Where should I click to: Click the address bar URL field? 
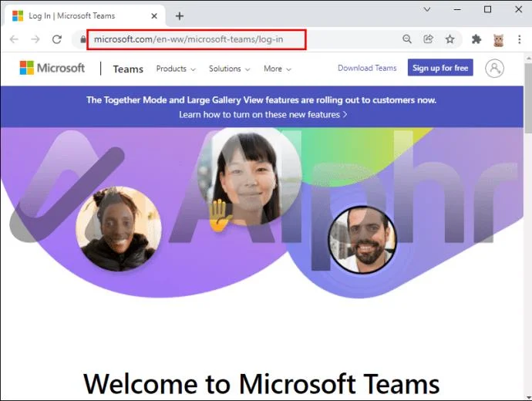coord(197,39)
